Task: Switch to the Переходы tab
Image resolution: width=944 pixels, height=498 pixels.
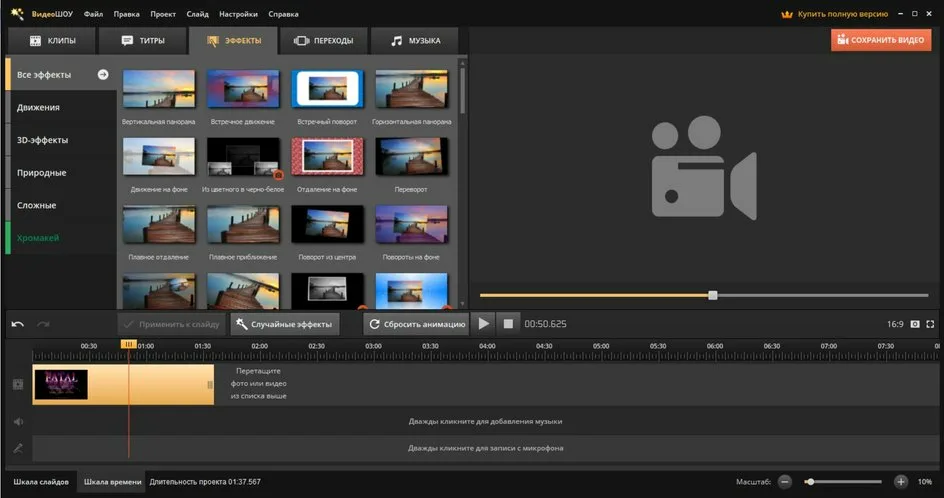Action: click(x=324, y=41)
